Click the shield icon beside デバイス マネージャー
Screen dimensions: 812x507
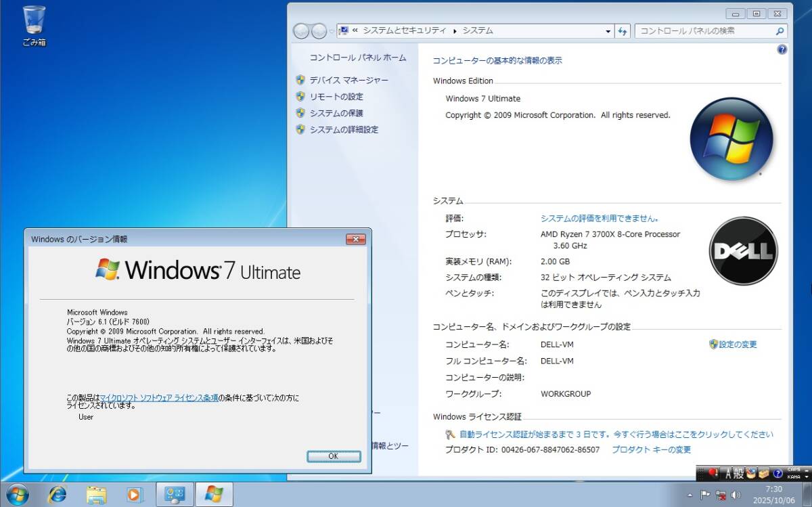(x=300, y=80)
